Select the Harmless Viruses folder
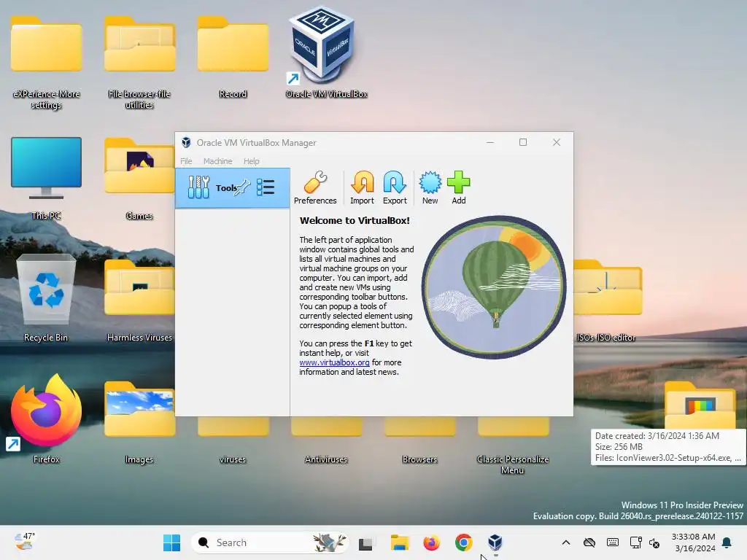747x560 pixels. pos(139,300)
